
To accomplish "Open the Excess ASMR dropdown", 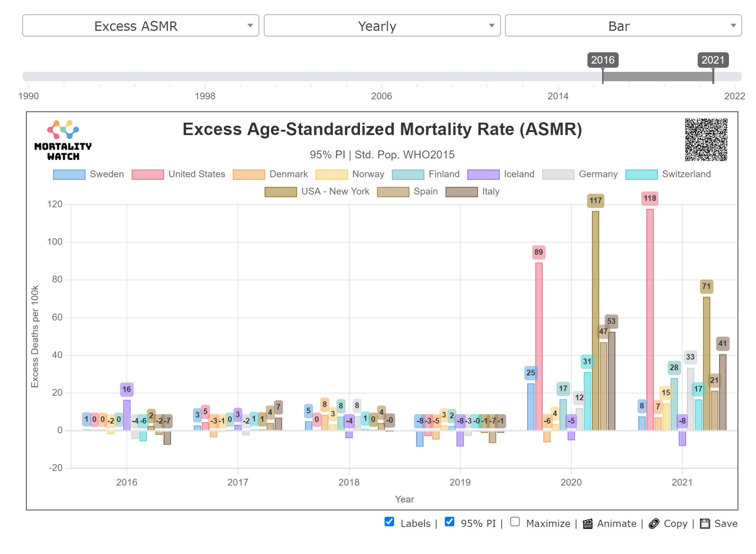I will pyautogui.click(x=140, y=26).
